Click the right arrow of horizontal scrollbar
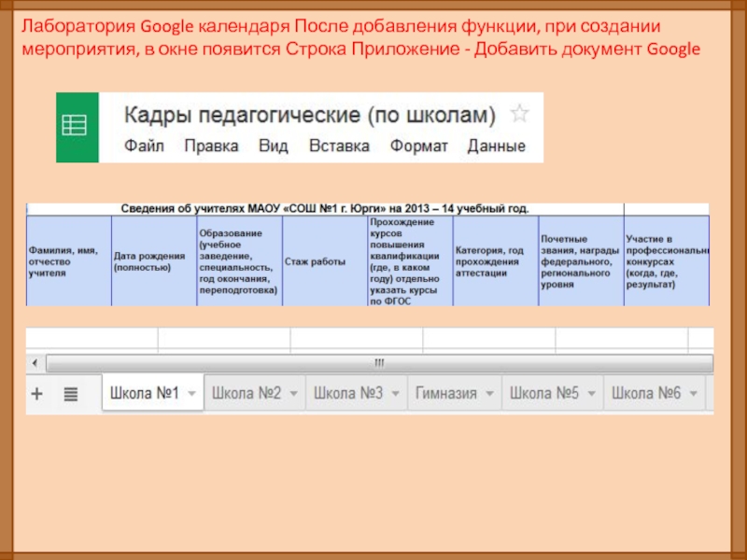747x560 pixels. 707,363
